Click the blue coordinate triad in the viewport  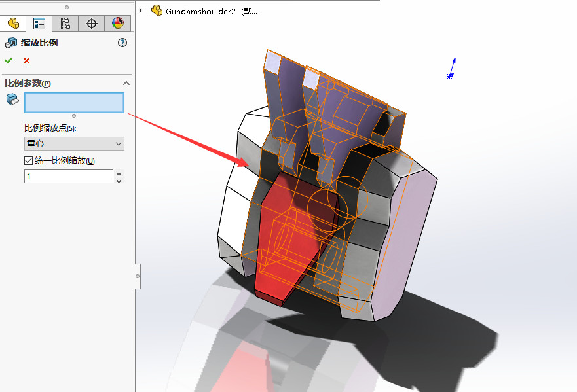451,68
